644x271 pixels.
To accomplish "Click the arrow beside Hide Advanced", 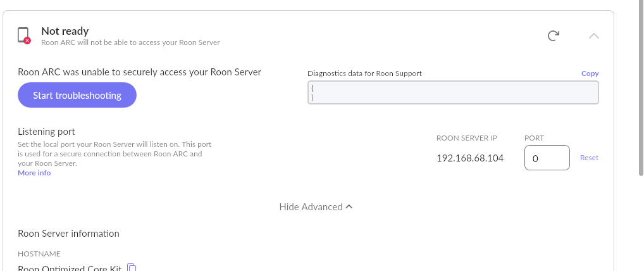I will pos(349,207).
